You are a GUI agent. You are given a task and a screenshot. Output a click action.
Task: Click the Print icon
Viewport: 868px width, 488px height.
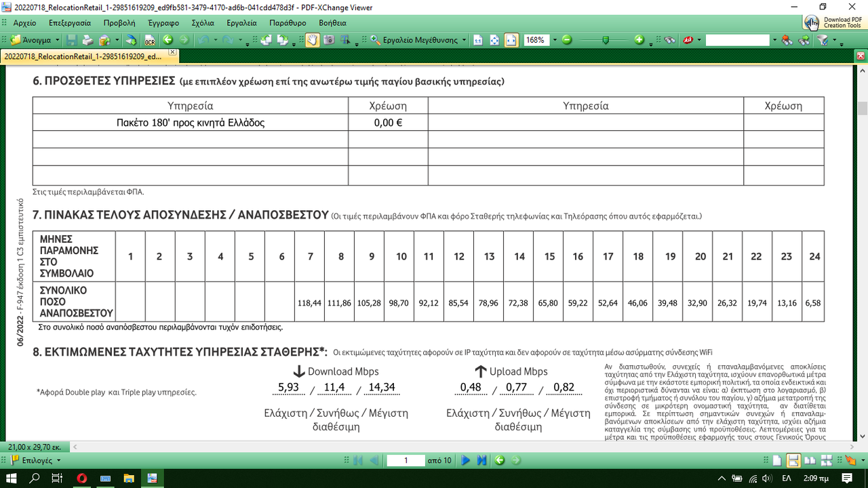tap(88, 40)
